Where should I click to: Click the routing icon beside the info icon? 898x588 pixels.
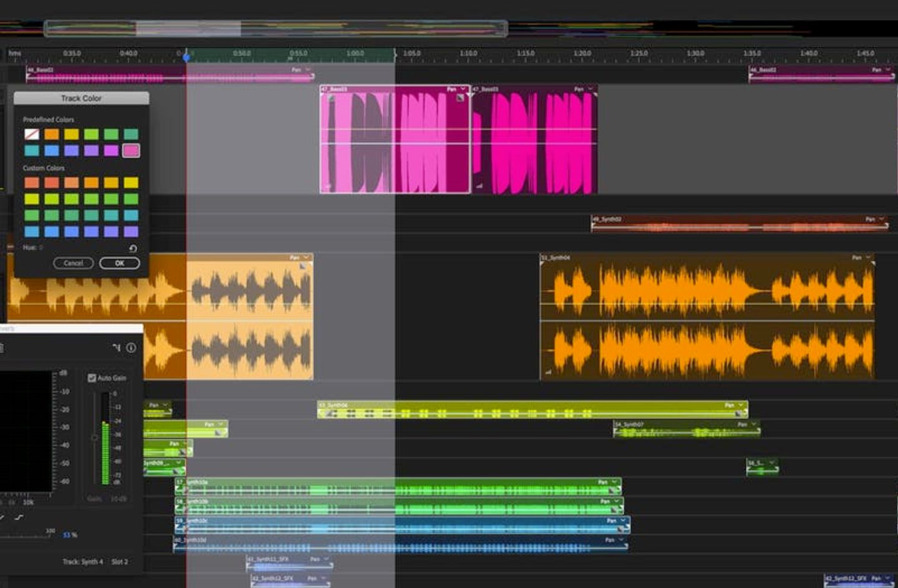(117, 348)
